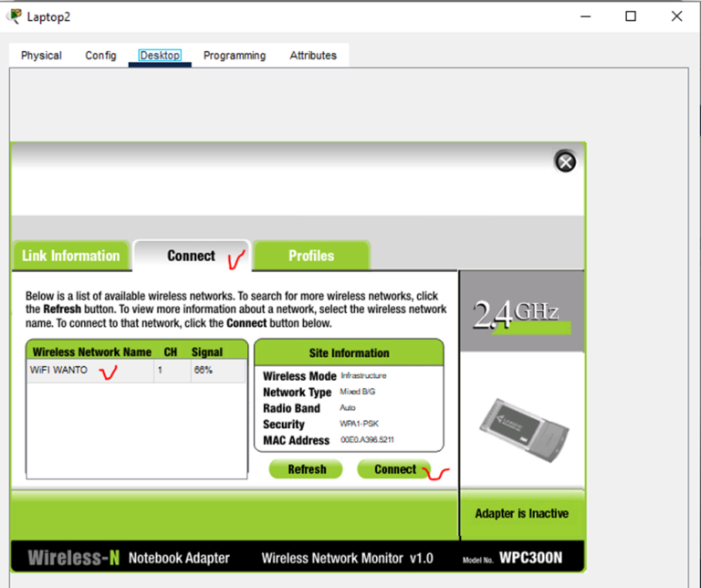
Task: Click the Adapter is Inactive status text
Action: point(522,513)
